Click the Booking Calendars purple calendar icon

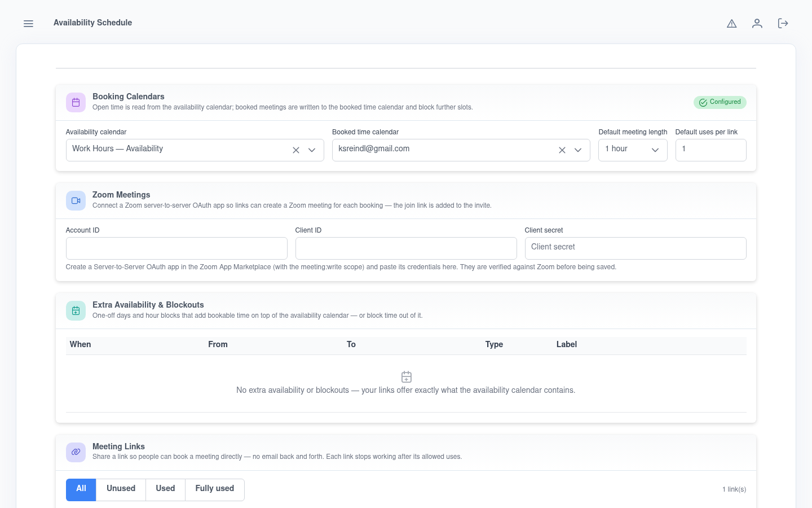(76, 103)
